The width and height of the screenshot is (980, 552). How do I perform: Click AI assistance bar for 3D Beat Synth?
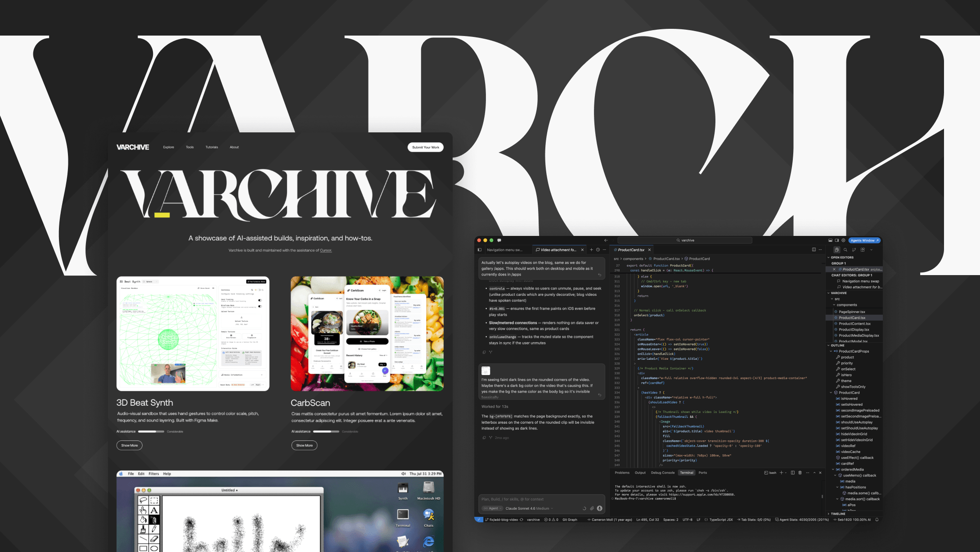tap(151, 431)
